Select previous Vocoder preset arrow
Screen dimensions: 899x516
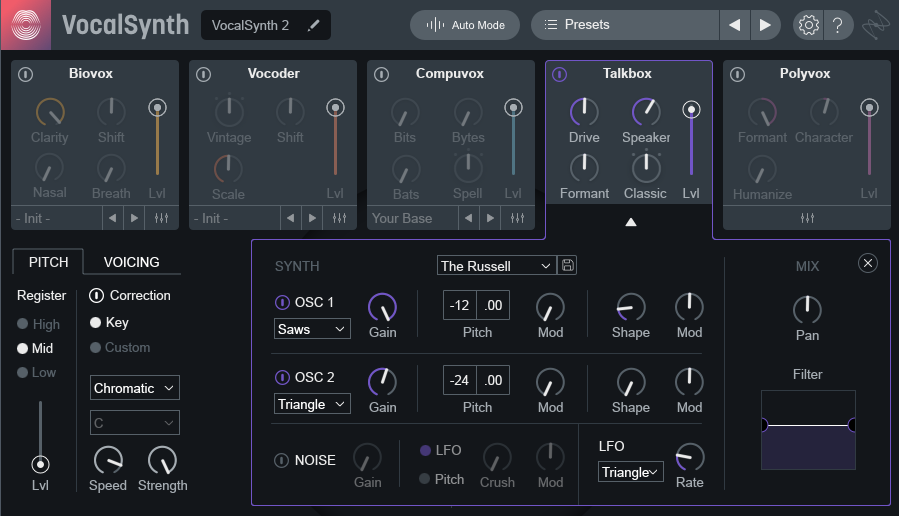tap(290, 218)
